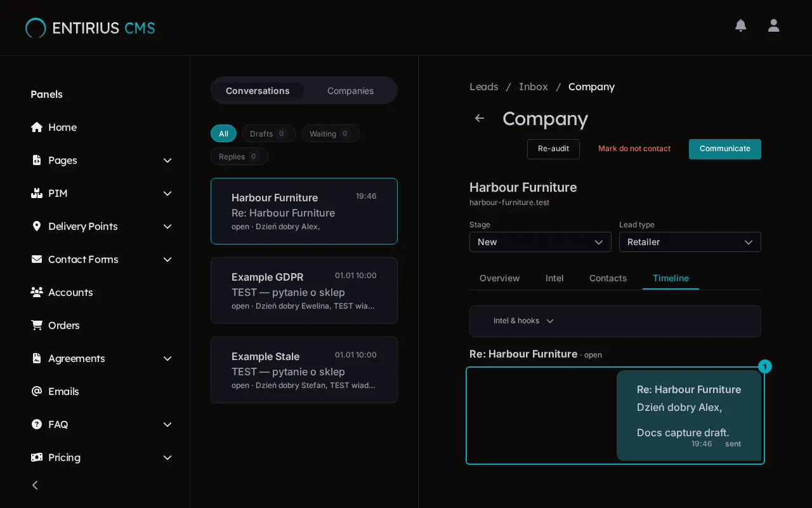This screenshot has height=508, width=812.
Task: Open the user profile icon
Action: [773, 25]
